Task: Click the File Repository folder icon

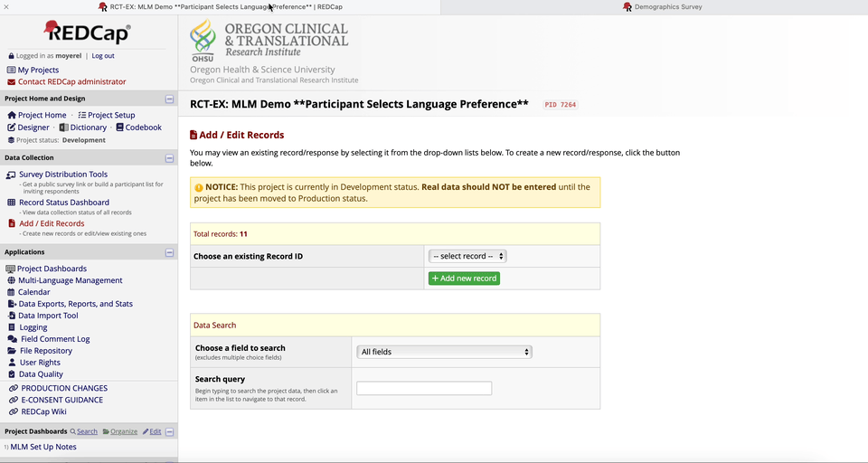Action: [x=12, y=351]
